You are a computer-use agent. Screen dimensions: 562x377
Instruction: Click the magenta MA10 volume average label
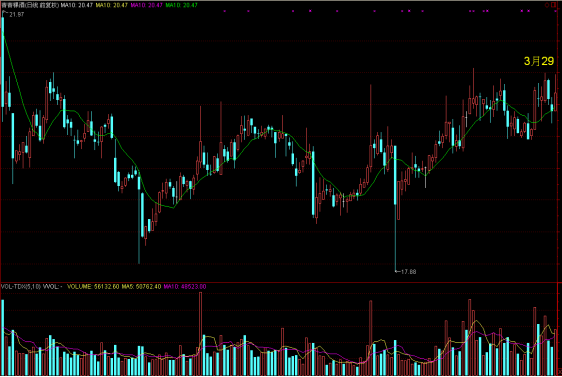[185, 287]
